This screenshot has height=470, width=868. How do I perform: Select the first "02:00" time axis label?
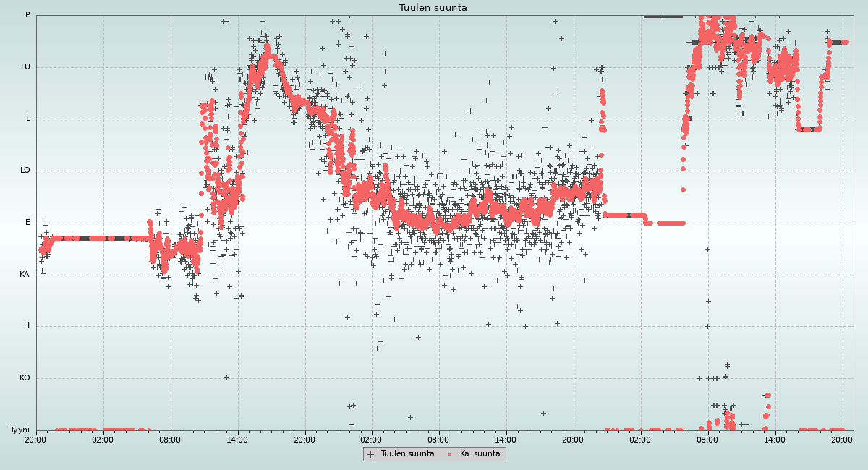pyautogui.click(x=103, y=439)
